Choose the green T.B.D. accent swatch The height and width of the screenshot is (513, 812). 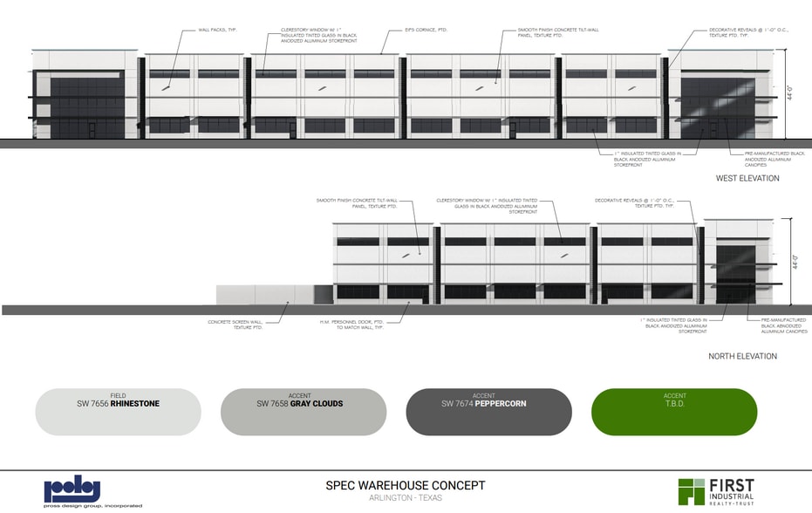[x=673, y=412]
